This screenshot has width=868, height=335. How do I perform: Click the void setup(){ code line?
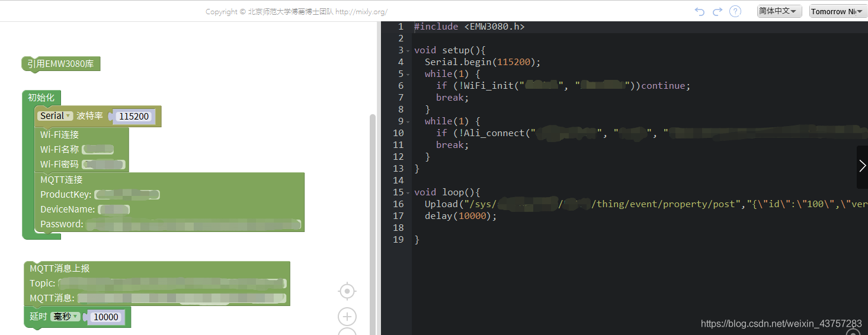tap(450, 50)
